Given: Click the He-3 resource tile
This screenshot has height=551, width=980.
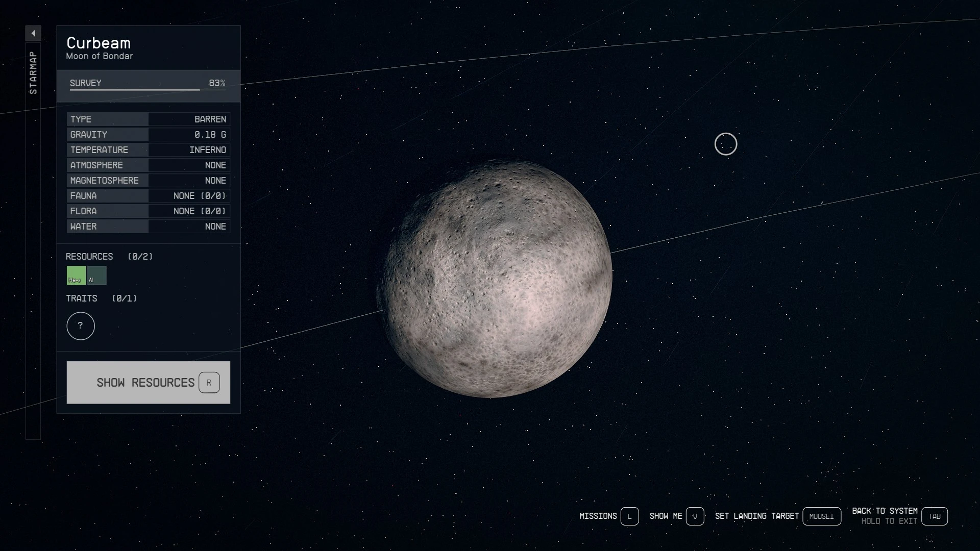Looking at the screenshot, I should [x=76, y=275].
